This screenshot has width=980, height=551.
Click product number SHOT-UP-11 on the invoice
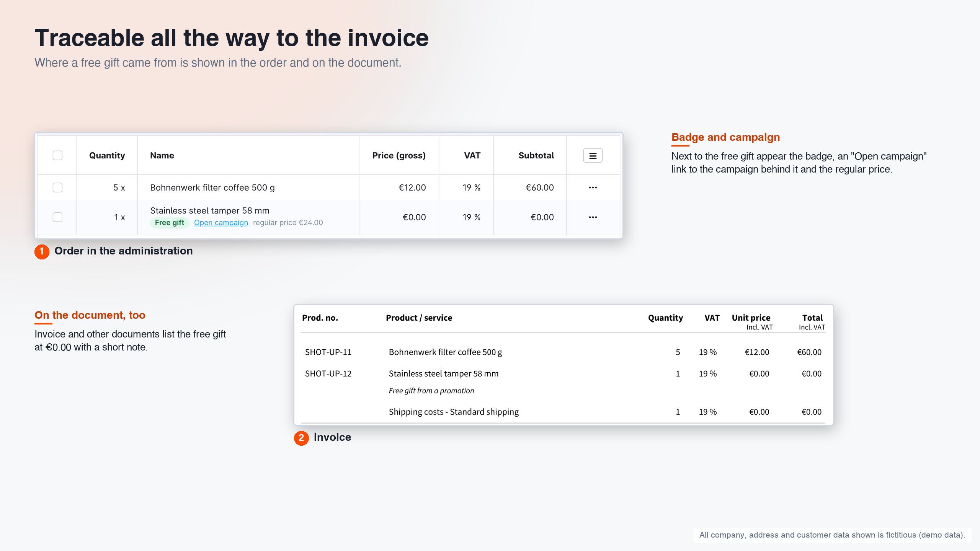(x=328, y=352)
